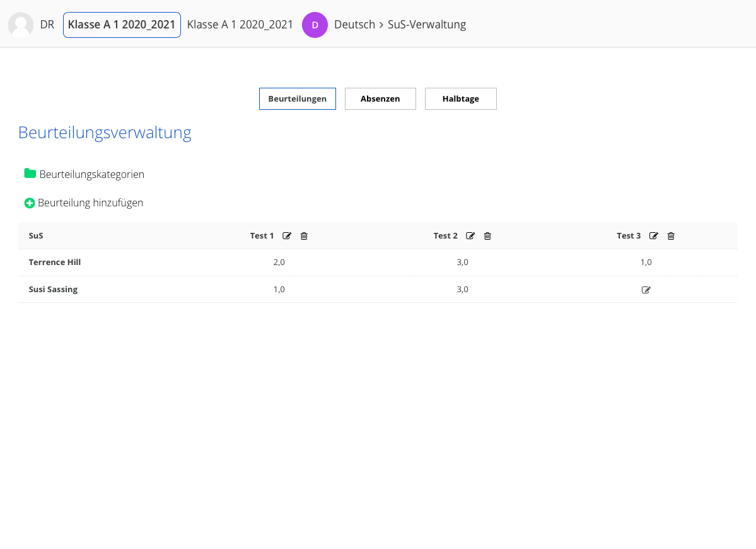Delete Test 3 using its trash icon

(x=671, y=236)
